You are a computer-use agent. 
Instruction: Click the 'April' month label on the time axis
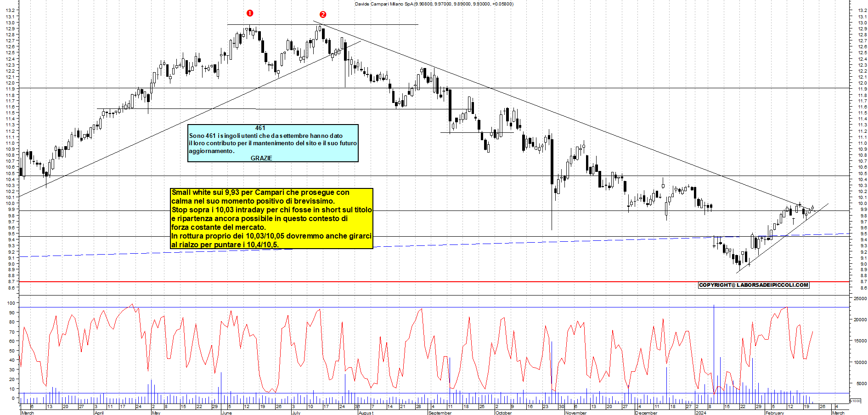point(99,413)
